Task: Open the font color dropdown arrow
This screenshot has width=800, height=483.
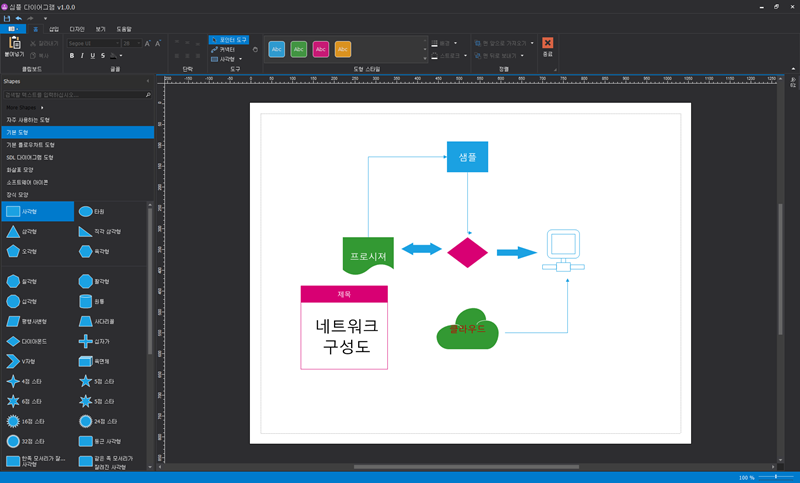Action: click(121, 56)
